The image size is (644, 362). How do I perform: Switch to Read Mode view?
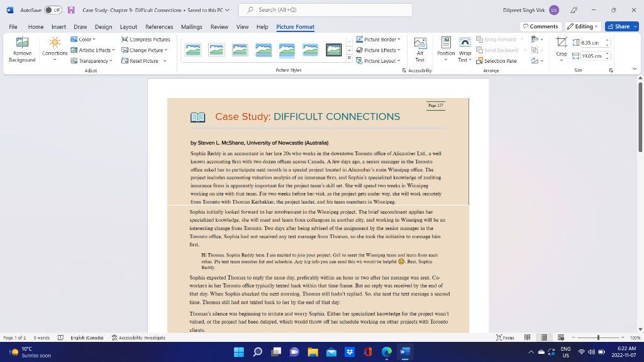528,337
